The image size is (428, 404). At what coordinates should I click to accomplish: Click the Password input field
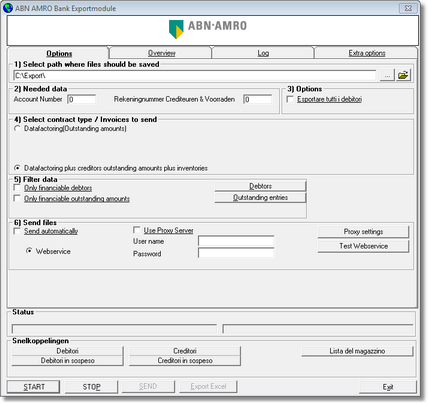(236, 253)
